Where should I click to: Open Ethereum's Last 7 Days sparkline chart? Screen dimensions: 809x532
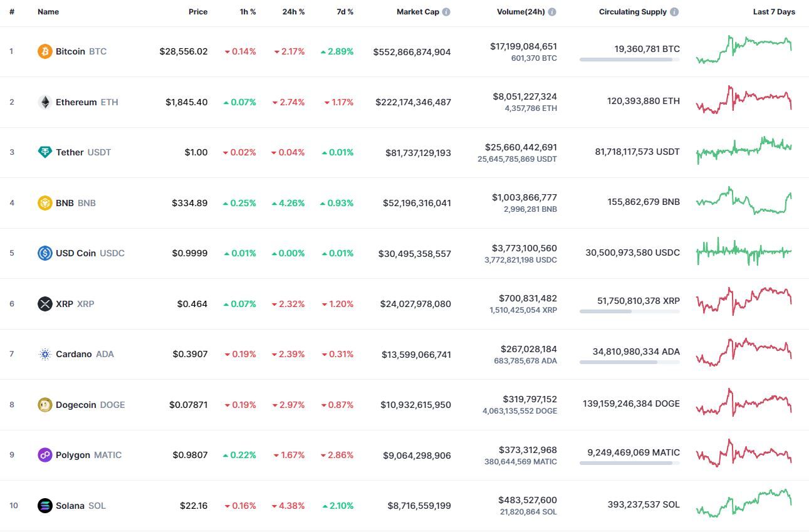point(743,100)
